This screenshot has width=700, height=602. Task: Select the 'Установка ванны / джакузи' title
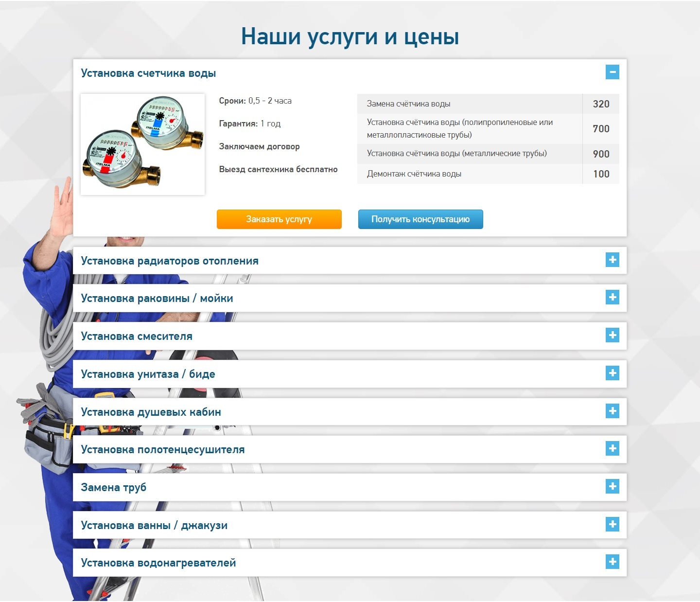pyautogui.click(x=154, y=526)
